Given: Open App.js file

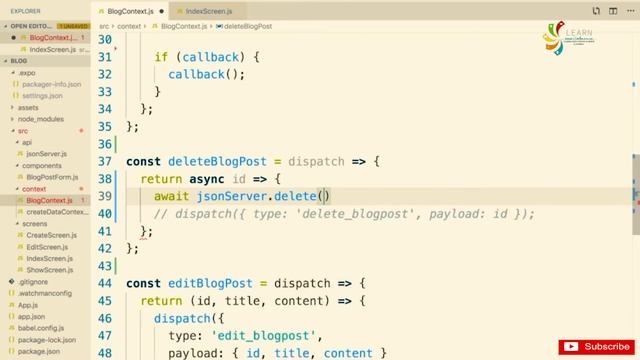Looking at the screenshot, I should (x=28, y=305).
